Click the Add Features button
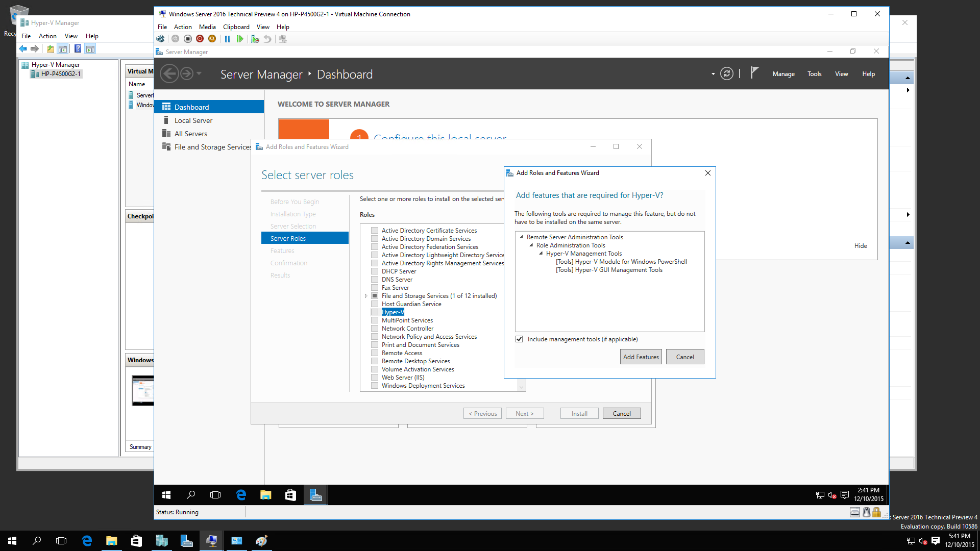Image resolution: width=980 pixels, height=551 pixels. click(x=641, y=357)
